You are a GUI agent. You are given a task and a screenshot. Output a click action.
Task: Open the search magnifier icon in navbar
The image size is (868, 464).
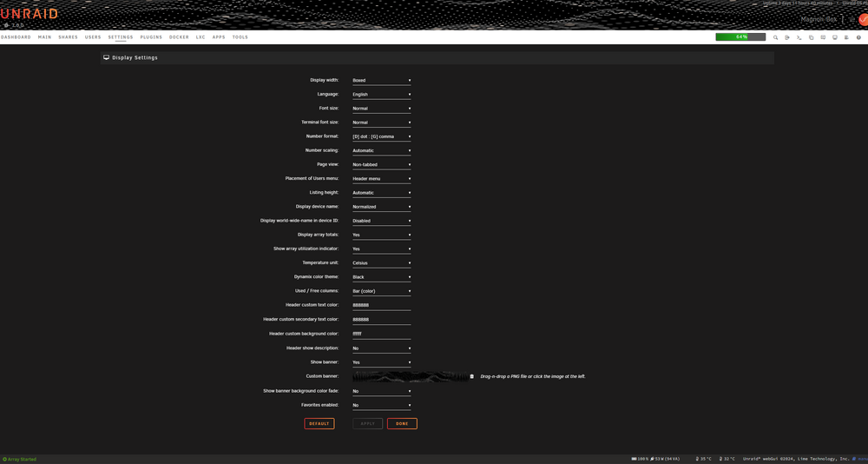(x=775, y=37)
